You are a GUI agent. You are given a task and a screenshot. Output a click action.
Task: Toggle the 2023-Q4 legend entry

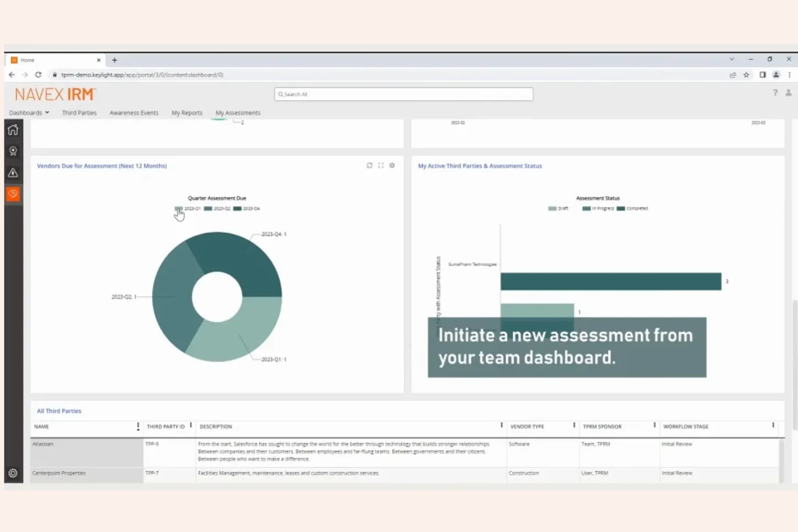(246, 209)
